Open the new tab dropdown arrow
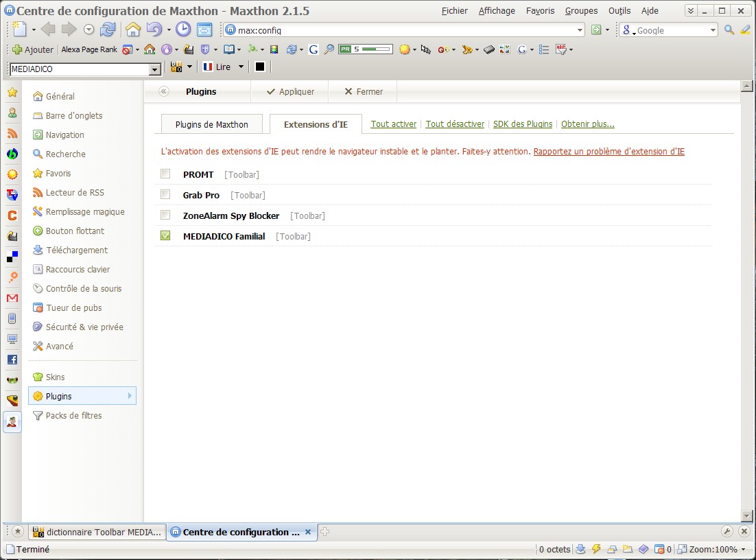Viewport: 756px width, 560px height. (x=34, y=30)
